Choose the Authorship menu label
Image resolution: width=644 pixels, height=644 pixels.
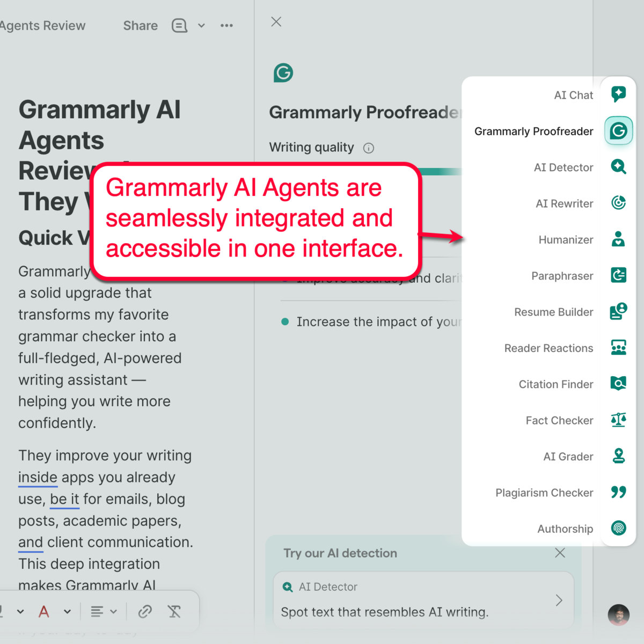(565, 529)
